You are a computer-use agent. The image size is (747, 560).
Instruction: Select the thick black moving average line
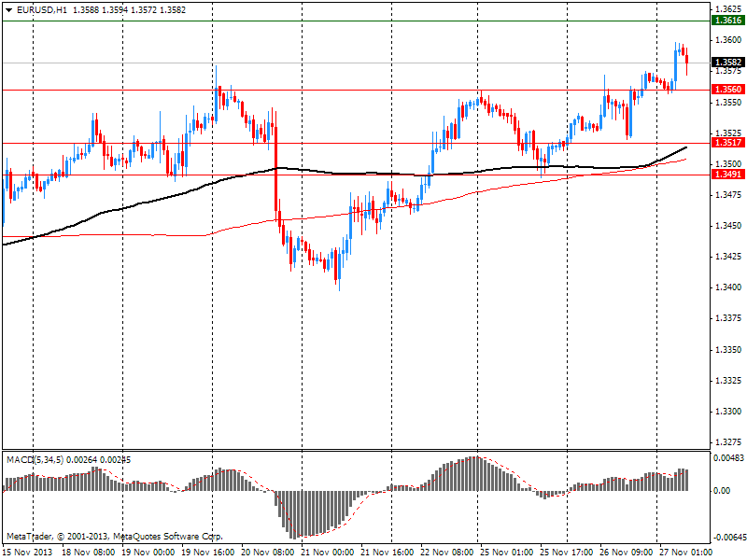pyautogui.click(x=140, y=203)
